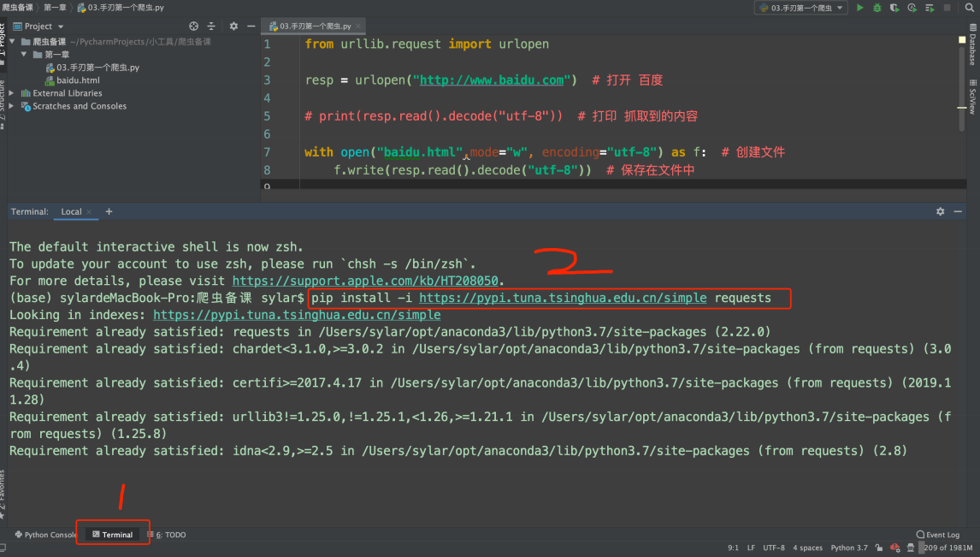Click the pip install command text in terminal
This screenshot has width=980, height=557.
pyautogui.click(x=541, y=299)
